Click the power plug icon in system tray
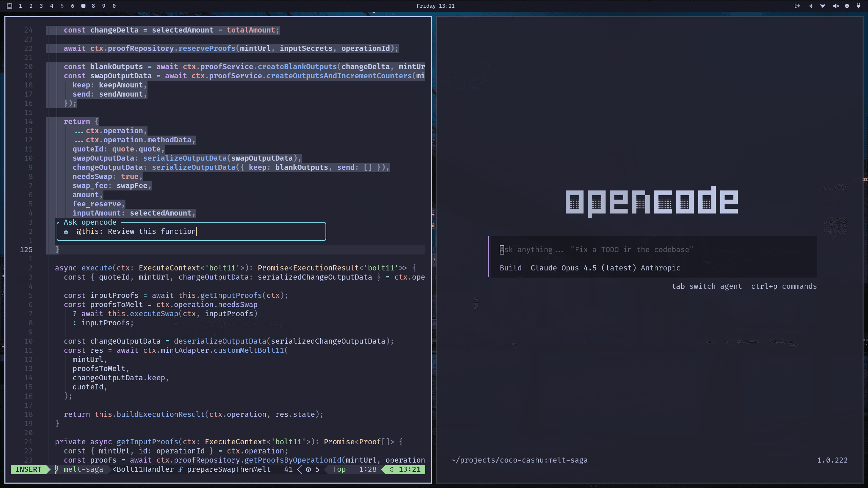 (x=859, y=6)
